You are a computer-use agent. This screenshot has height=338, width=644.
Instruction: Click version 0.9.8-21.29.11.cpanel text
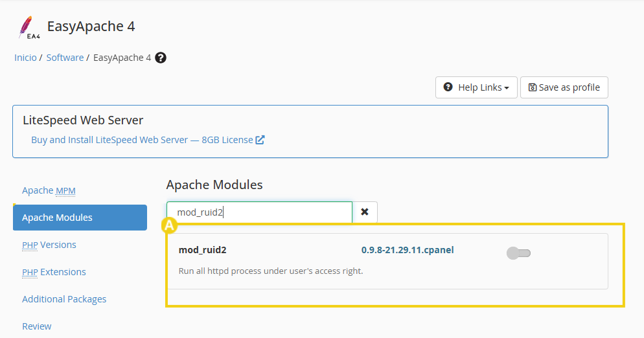click(x=408, y=250)
